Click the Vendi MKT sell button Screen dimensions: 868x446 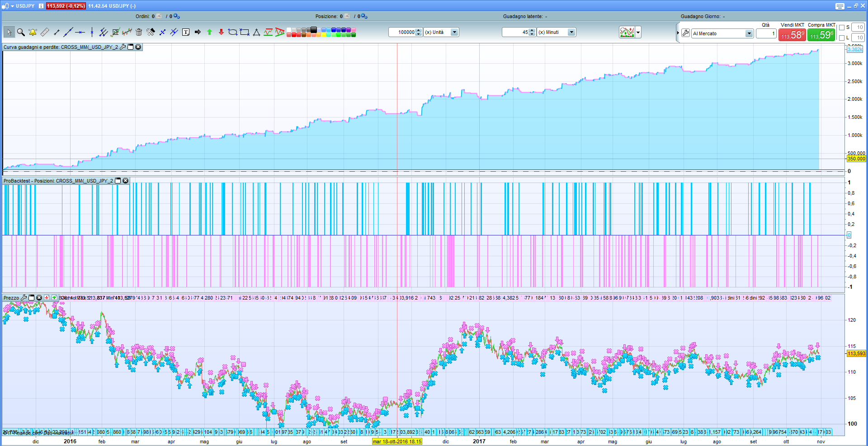coord(792,35)
